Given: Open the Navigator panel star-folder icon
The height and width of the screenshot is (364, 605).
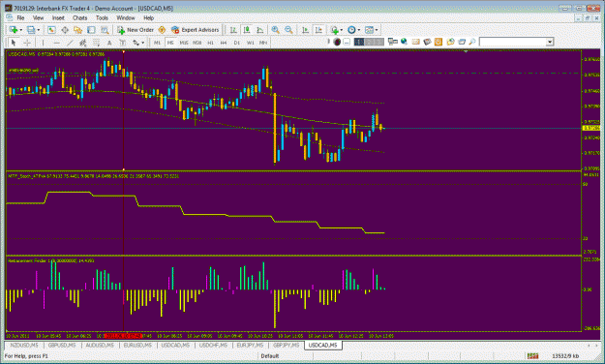Looking at the screenshot, I should tap(78, 30).
